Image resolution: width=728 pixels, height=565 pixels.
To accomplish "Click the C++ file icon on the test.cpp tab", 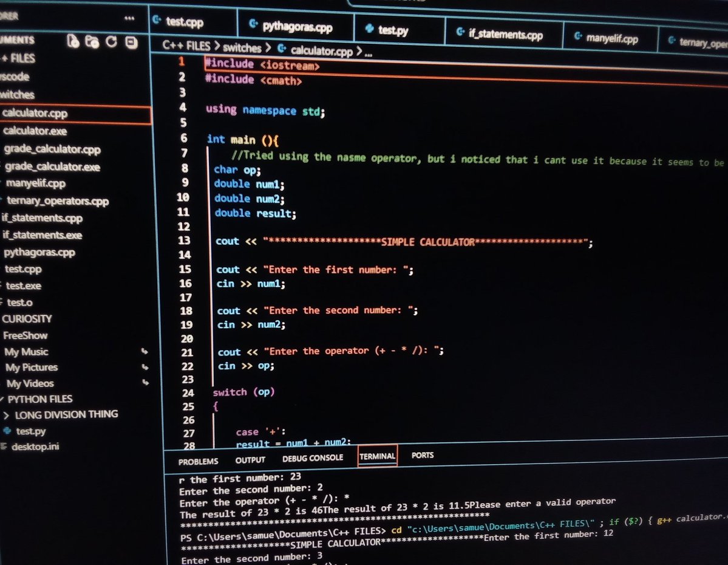I will click(x=157, y=20).
